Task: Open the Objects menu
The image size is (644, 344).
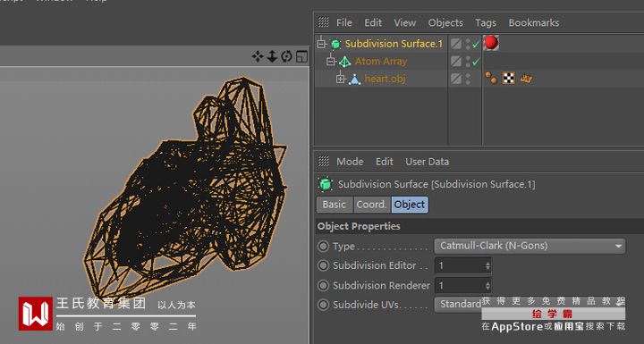Action: (445, 22)
